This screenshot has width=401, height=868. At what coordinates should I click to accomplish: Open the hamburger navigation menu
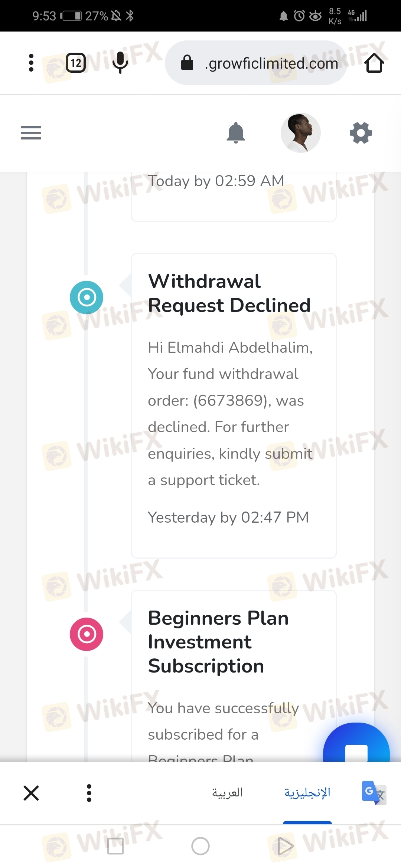coord(31,133)
